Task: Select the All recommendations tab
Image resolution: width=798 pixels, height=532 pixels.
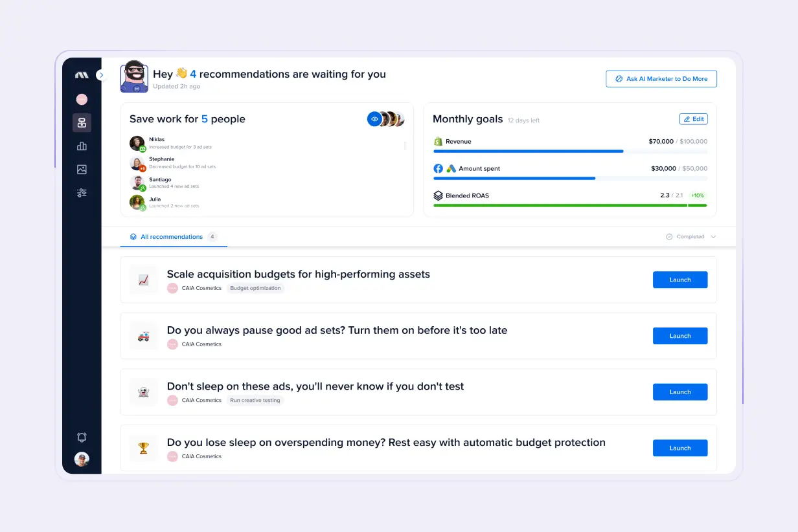Action: point(172,237)
